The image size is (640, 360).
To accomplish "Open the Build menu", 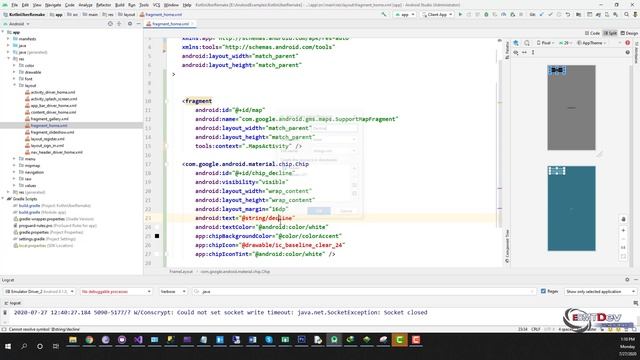I will coord(120,5).
